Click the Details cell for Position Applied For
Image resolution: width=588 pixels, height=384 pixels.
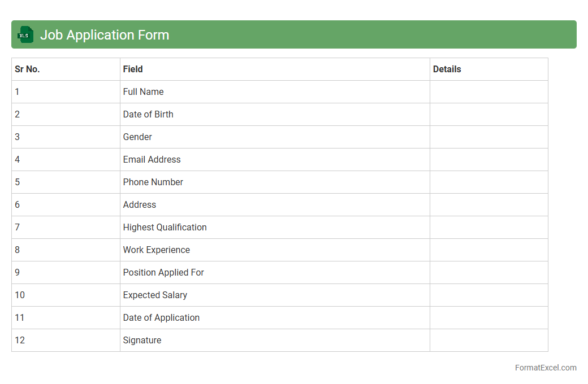click(x=488, y=272)
